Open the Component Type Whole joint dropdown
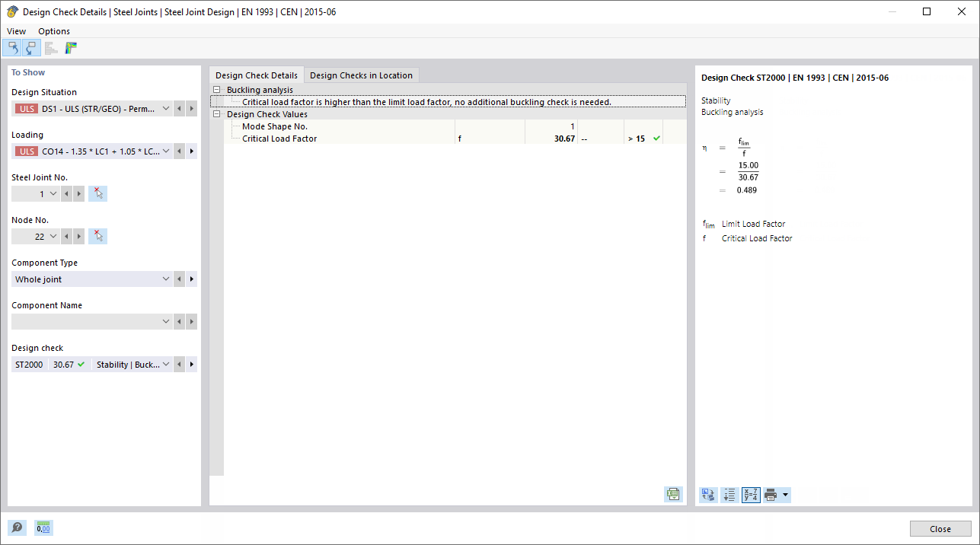 (x=166, y=279)
